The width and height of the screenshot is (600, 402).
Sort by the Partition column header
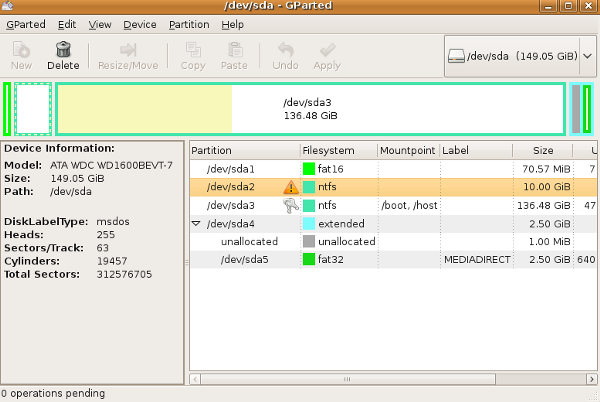(245, 150)
